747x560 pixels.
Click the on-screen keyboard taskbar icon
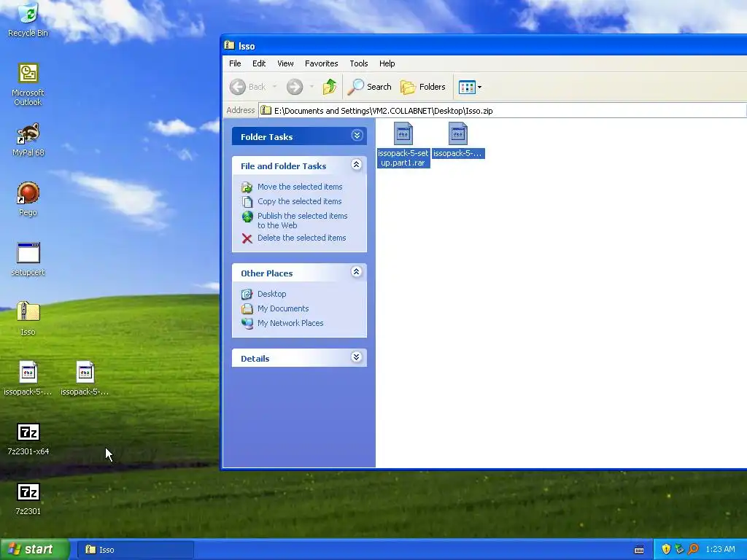point(639,550)
